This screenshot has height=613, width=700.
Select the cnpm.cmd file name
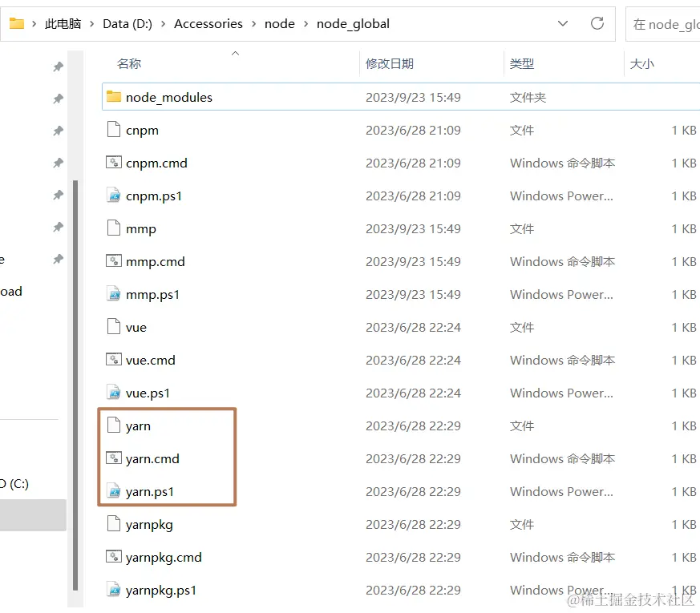point(156,163)
